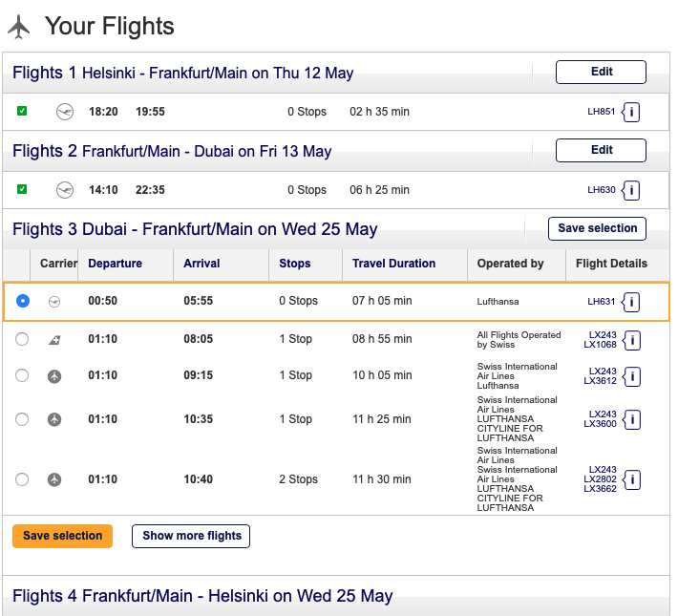
Task: Sort flights by Travel Duration header
Action: coord(393,264)
